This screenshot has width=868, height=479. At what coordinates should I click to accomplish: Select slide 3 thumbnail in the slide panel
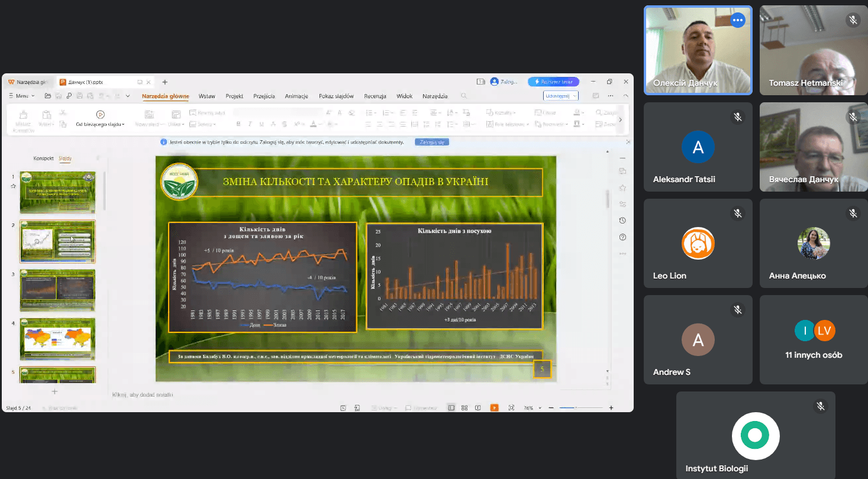click(57, 290)
